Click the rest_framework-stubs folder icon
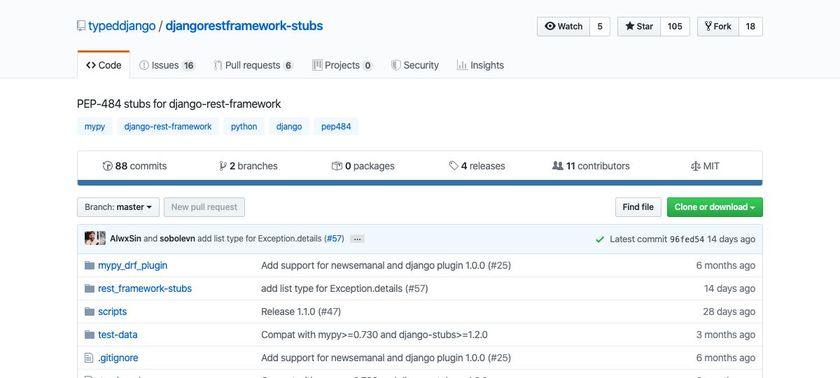The image size is (840, 378). point(89,289)
